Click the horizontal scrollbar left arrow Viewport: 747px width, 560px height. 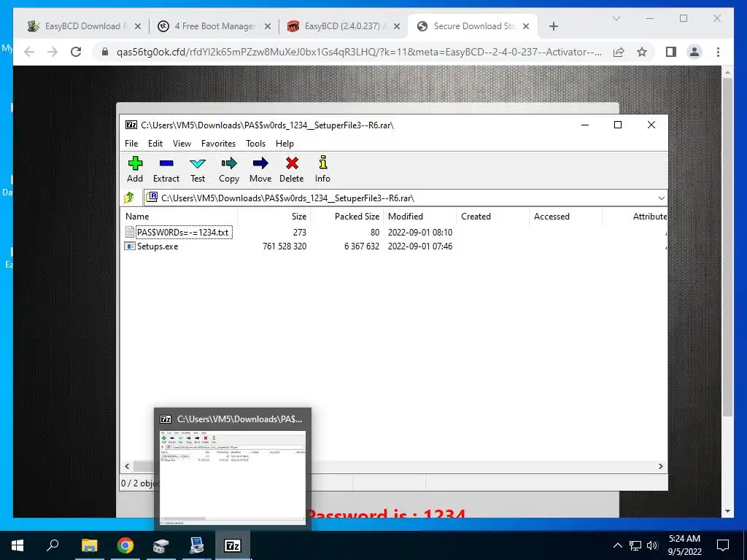coord(127,466)
